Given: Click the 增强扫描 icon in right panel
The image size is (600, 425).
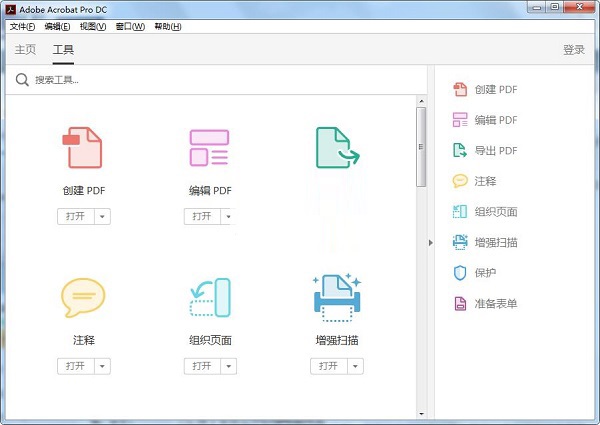Looking at the screenshot, I should click(x=460, y=242).
